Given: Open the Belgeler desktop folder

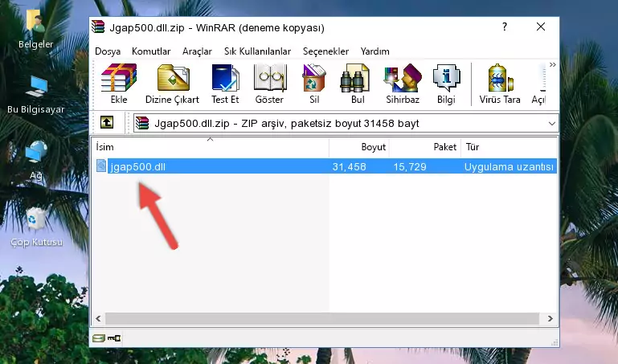Looking at the screenshot, I should (35, 30).
